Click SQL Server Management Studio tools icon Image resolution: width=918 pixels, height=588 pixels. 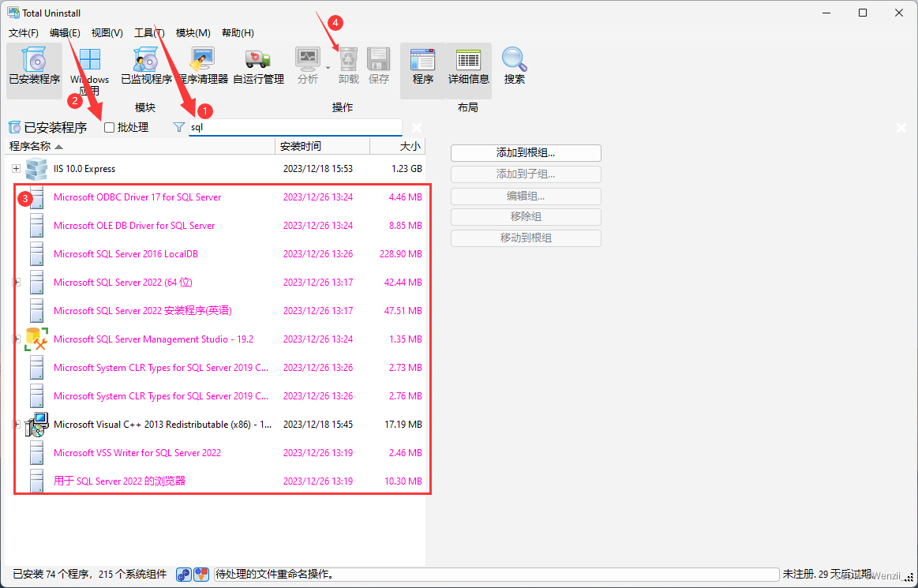pyautogui.click(x=36, y=339)
